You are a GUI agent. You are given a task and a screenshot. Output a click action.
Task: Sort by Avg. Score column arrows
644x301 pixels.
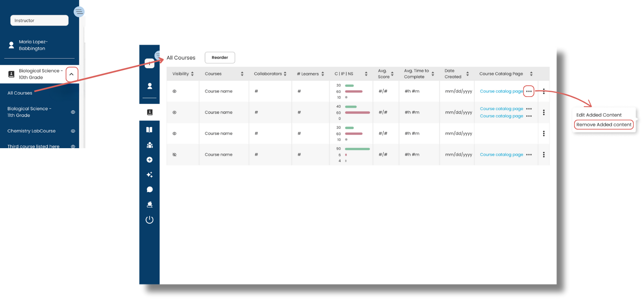pos(392,74)
